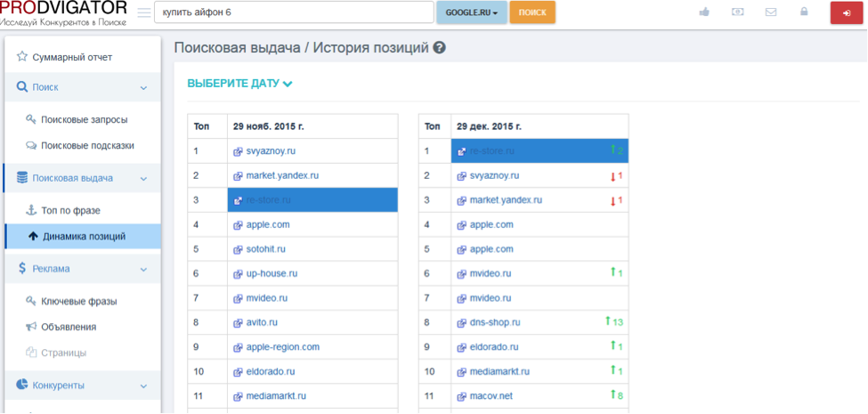
Task: Open avito.ru link
Action: coord(262,322)
